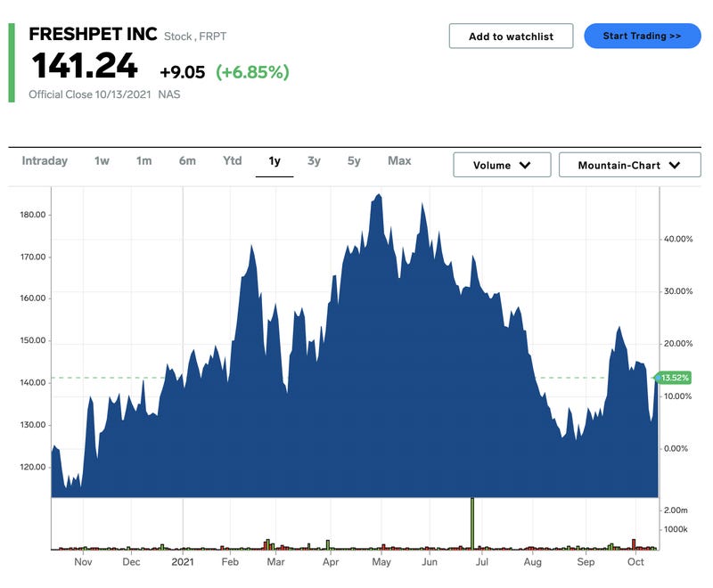713x588 pixels.
Task: Click the 150.00 price axis label
Action: (x=33, y=340)
